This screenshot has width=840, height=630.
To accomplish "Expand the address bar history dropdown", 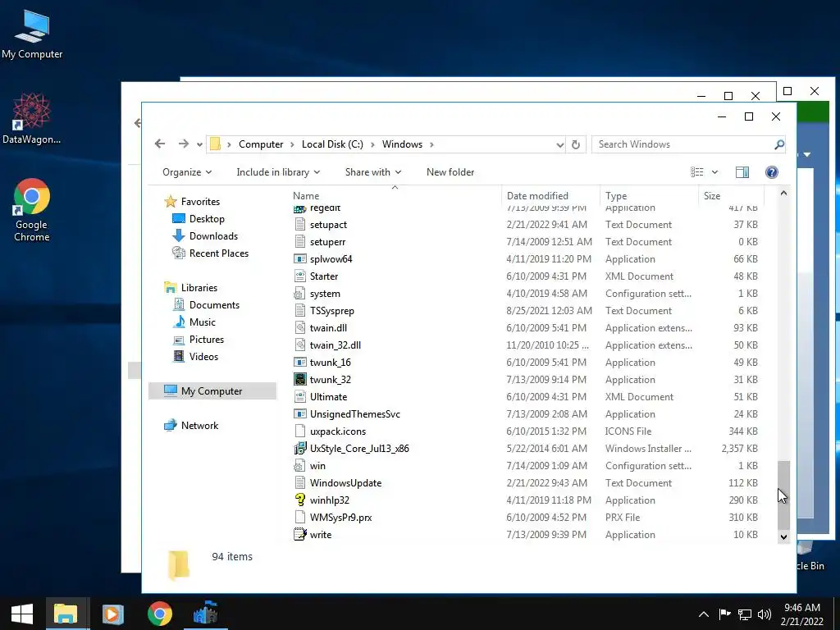I will (559, 144).
